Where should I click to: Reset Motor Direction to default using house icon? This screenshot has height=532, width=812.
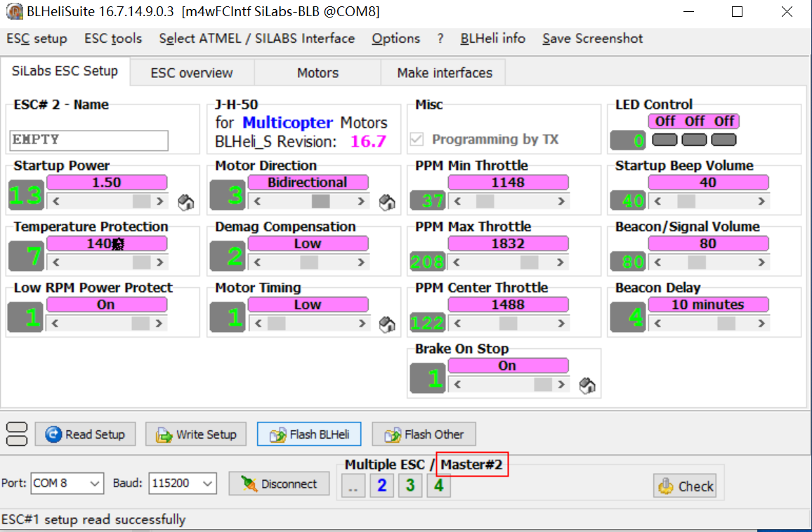[x=387, y=202]
